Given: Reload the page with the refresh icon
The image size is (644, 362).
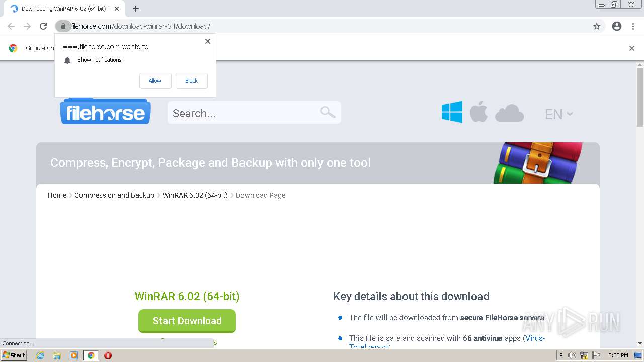Looking at the screenshot, I should tap(43, 26).
